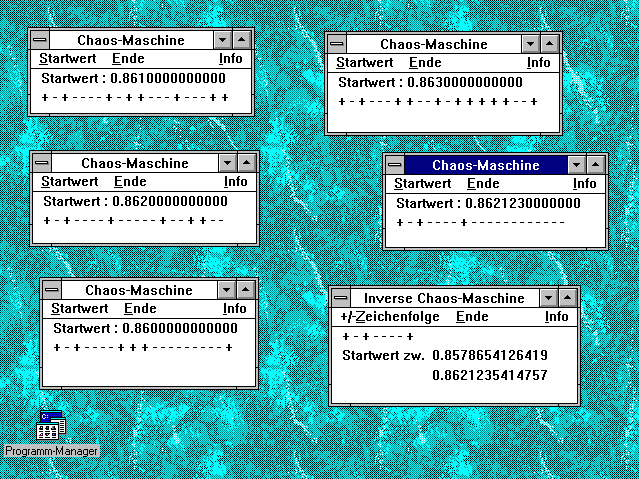Click the Inverse Chaos-Maschine title bar

click(x=444, y=298)
